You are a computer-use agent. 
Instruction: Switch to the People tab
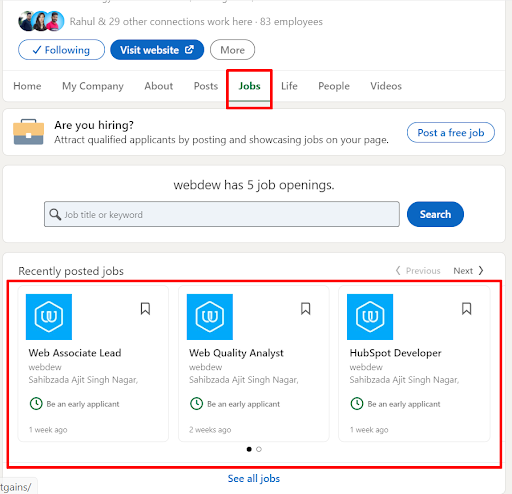tap(334, 86)
